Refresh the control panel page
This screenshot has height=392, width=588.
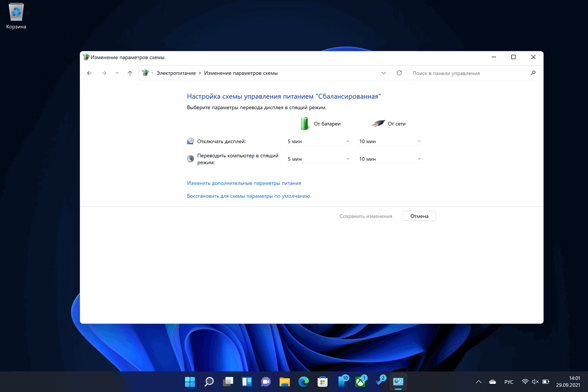click(x=399, y=73)
